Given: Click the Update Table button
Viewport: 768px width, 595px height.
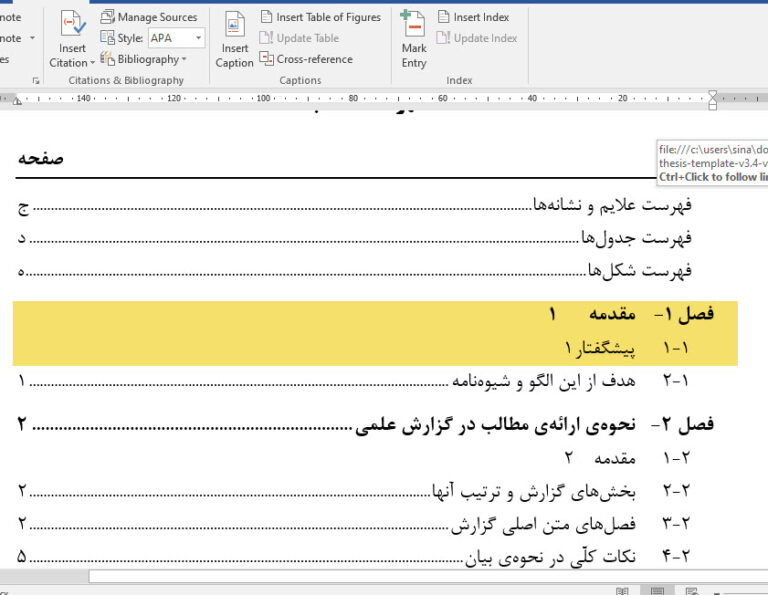Looking at the screenshot, I should click(299, 38).
